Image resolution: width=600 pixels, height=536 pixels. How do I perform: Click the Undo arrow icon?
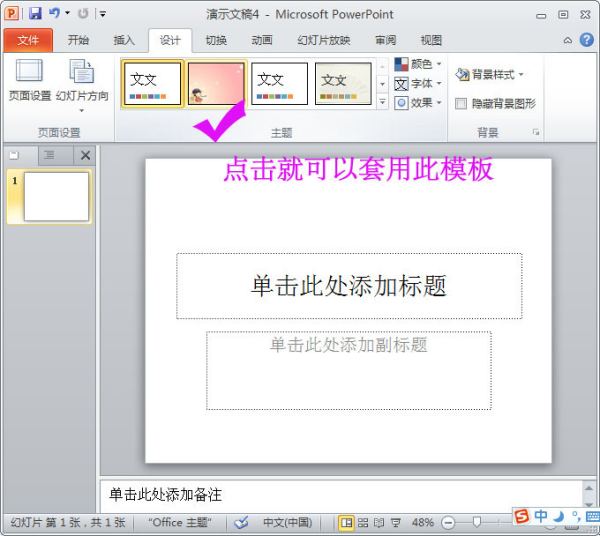(x=54, y=13)
